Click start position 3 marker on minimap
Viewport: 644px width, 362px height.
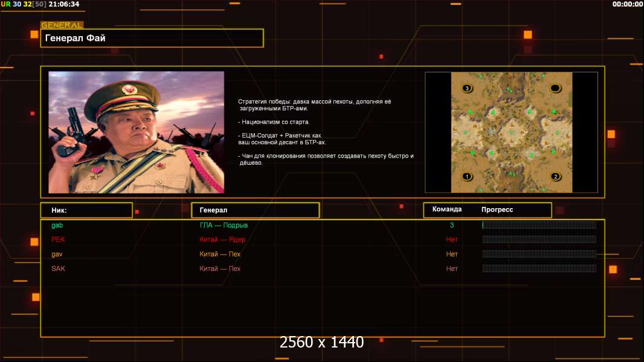(x=466, y=88)
